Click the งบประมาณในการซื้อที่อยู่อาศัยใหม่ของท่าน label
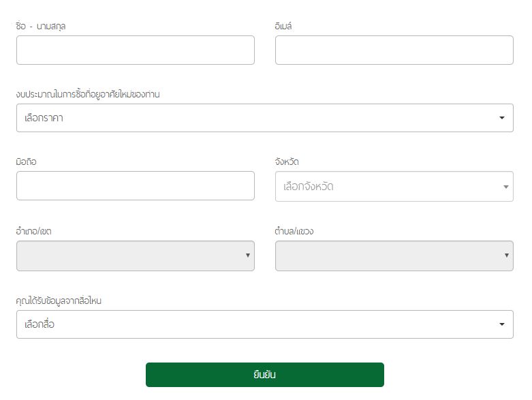The image size is (532, 400). (x=88, y=94)
